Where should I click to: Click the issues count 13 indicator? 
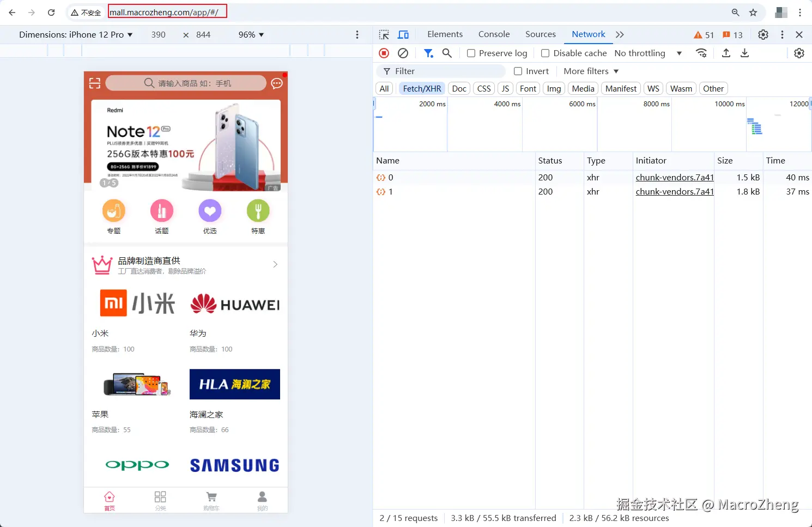click(x=732, y=35)
